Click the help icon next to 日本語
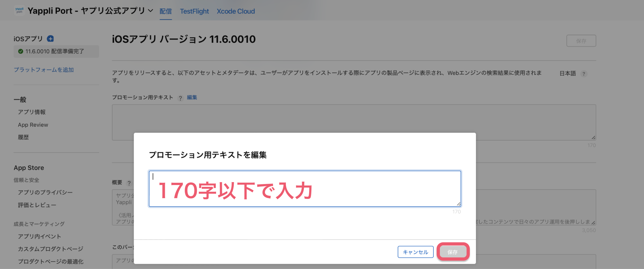 pos(584,74)
